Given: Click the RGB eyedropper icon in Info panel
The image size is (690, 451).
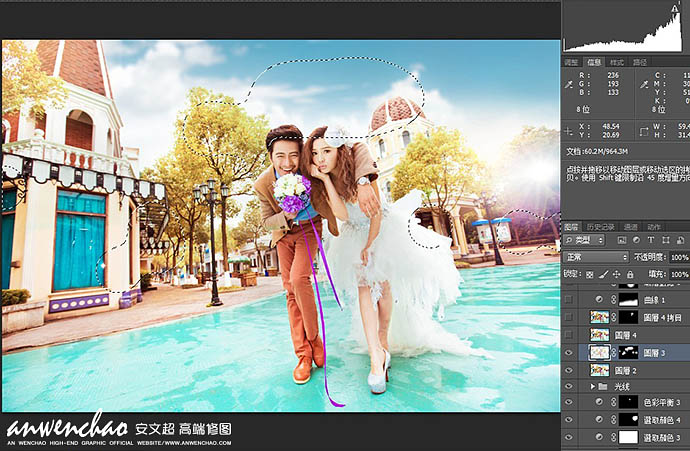Looking at the screenshot, I should 570,84.
